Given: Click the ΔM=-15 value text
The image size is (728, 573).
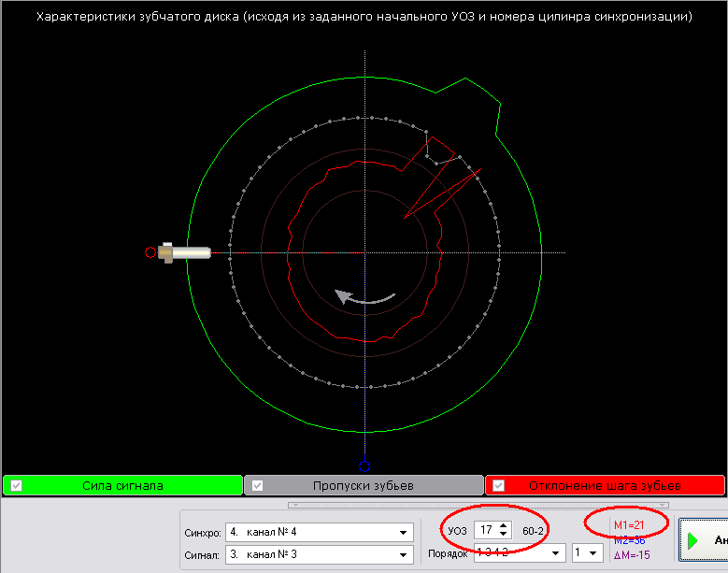Looking at the screenshot, I should click(632, 555).
